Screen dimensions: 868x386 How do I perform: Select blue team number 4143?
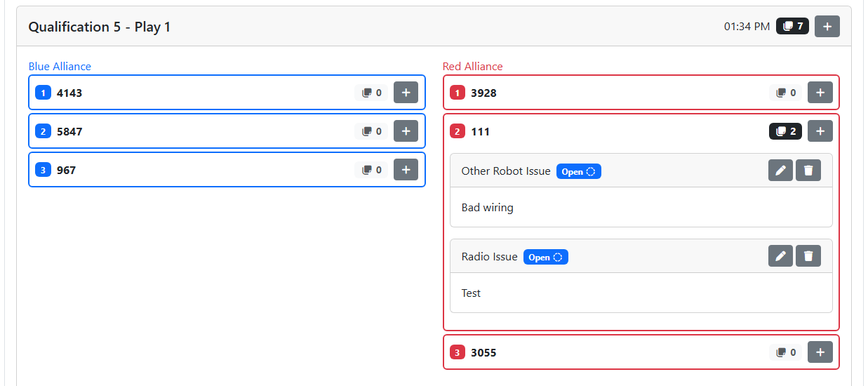pyautogui.click(x=69, y=93)
